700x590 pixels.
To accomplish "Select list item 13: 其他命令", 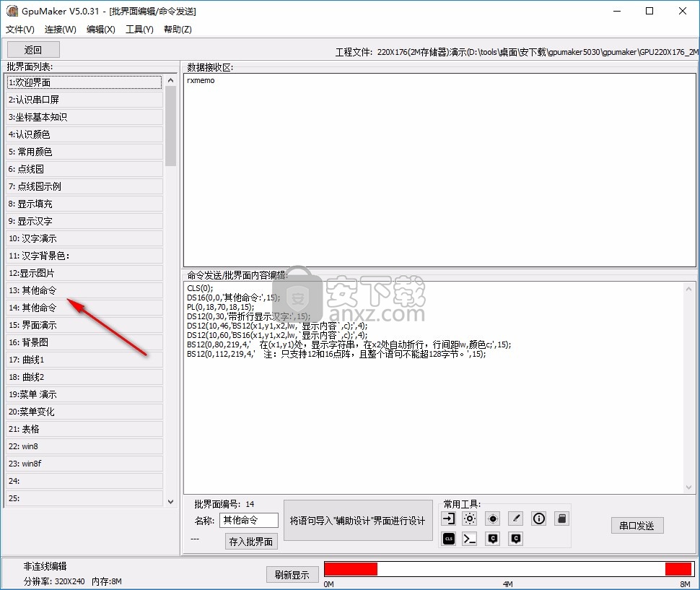I will [x=85, y=291].
